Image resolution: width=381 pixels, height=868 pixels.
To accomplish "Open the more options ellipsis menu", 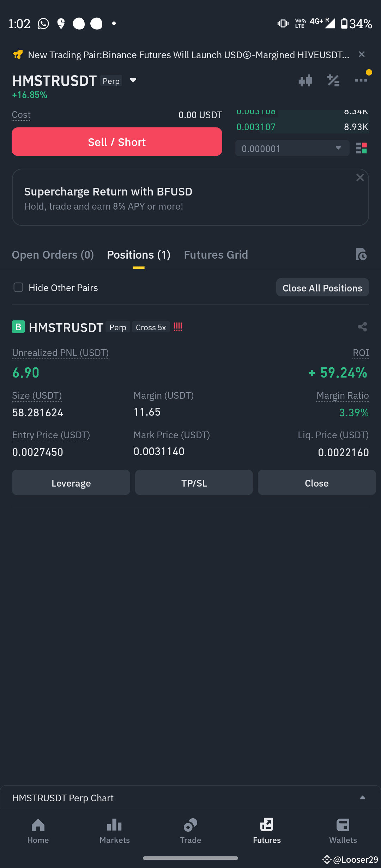I will pos(361,80).
